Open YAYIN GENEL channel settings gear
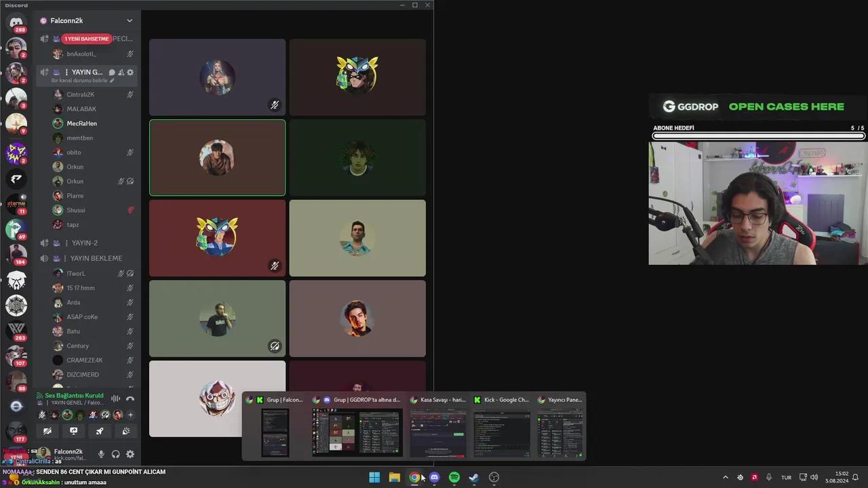The image size is (868, 488). click(x=130, y=73)
